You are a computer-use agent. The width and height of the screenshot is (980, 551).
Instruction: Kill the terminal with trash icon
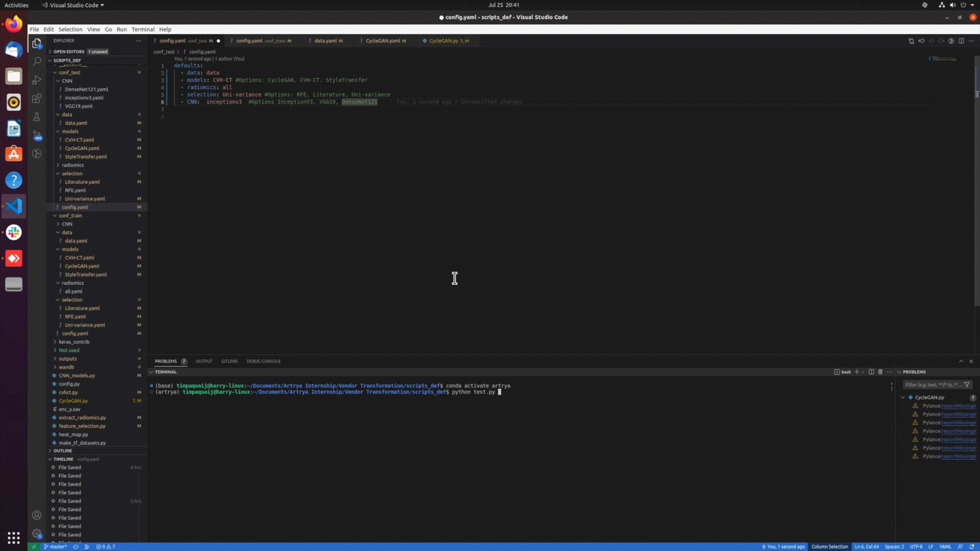880,372
